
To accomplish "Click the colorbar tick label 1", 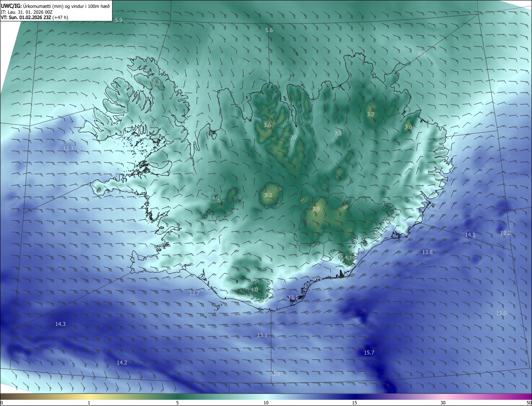I will tap(89, 403).
